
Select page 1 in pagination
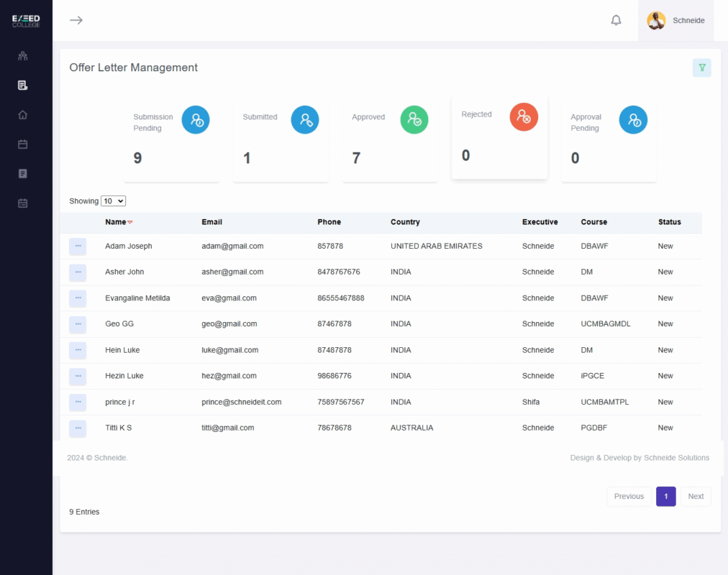click(x=665, y=497)
